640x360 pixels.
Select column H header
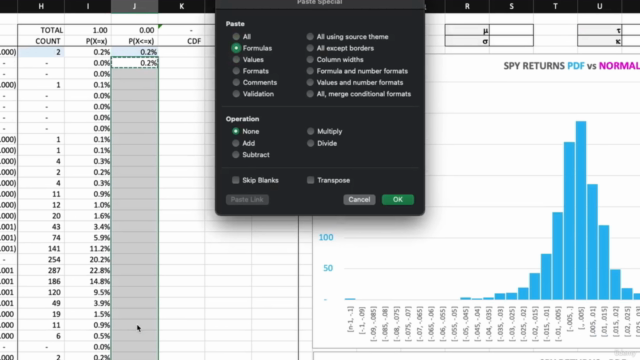pyautogui.click(x=41, y=6)
